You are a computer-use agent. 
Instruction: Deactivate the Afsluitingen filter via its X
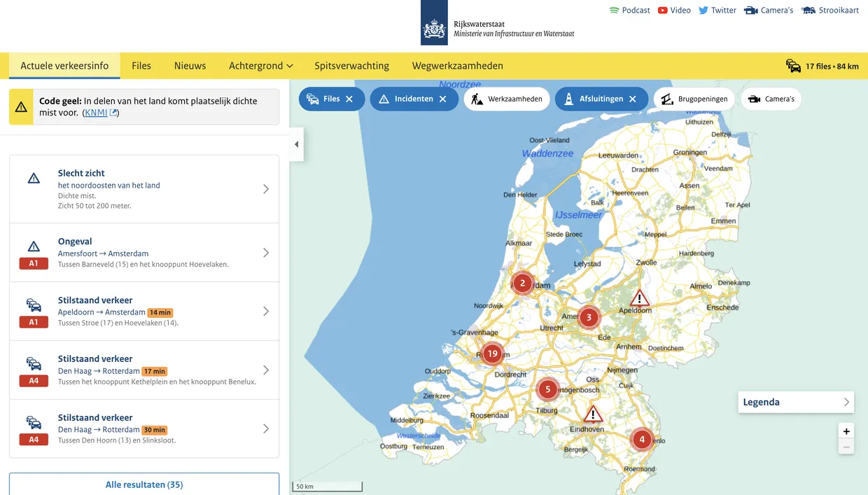(633, 99)
